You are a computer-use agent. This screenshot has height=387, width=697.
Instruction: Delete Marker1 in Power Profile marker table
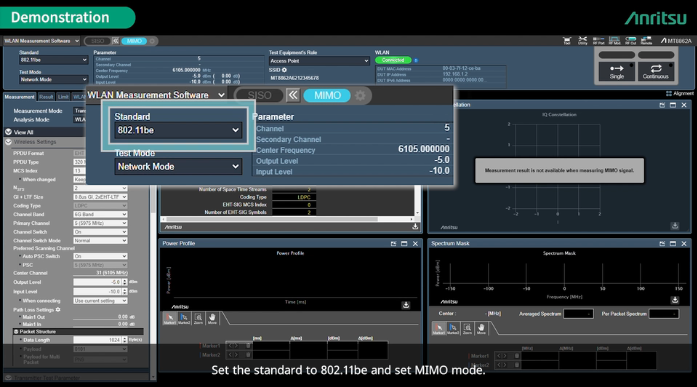coord(248,345)
